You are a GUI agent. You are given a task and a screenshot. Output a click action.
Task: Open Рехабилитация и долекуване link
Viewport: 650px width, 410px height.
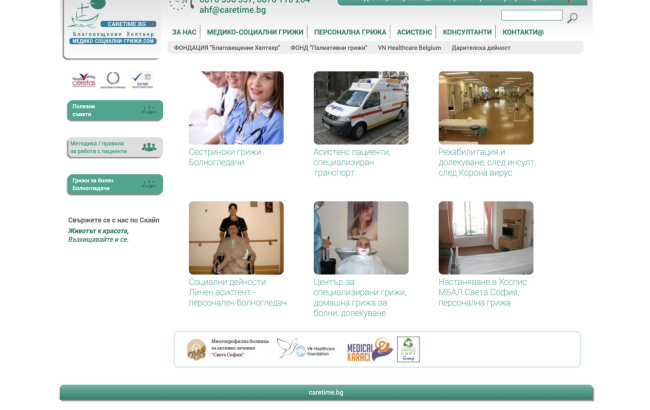coord(487,163)
